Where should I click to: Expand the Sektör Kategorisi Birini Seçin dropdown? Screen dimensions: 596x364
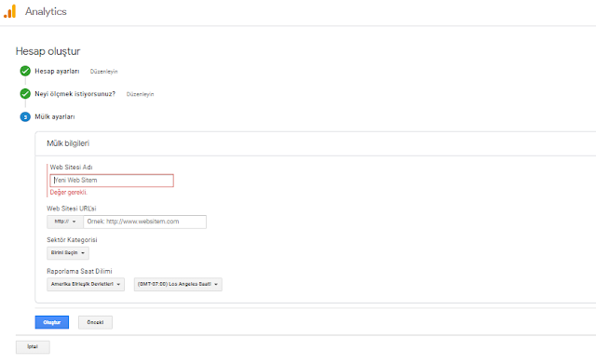(x=68, y=253)
